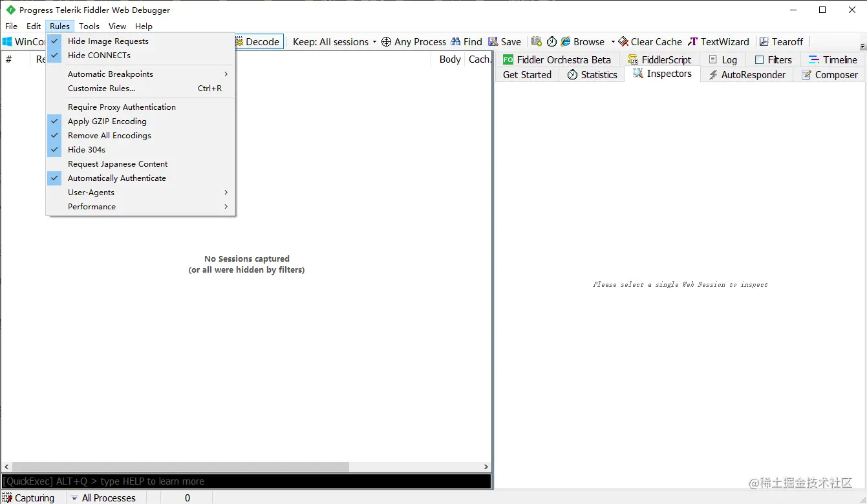
Task: Disable Remove All Encodings rule
Action: pos(140,136)
